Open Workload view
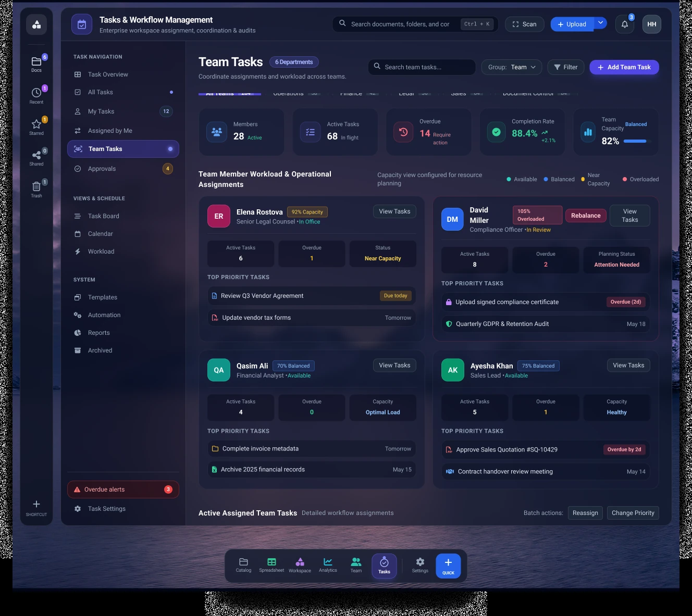The width and height of the screenshot is (692, 616). [x=123, y=252]
